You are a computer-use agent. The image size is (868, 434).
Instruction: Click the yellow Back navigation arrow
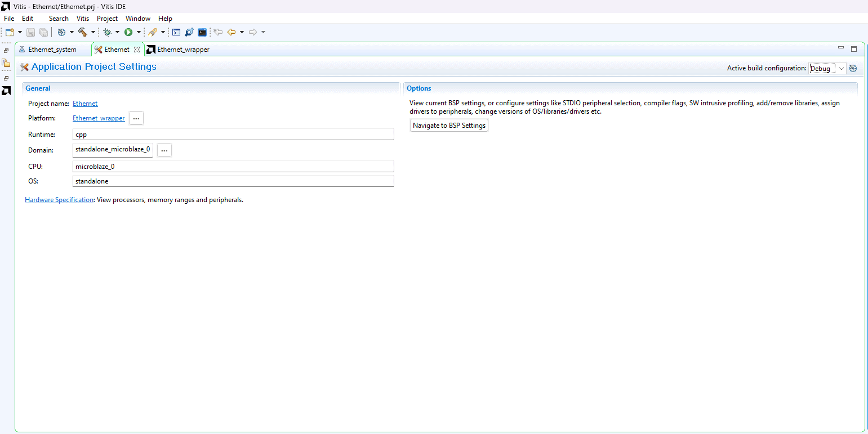[231, 32]
